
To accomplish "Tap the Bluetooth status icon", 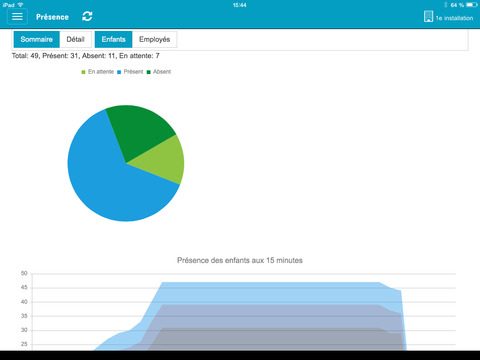I will [x=446, y=5].
